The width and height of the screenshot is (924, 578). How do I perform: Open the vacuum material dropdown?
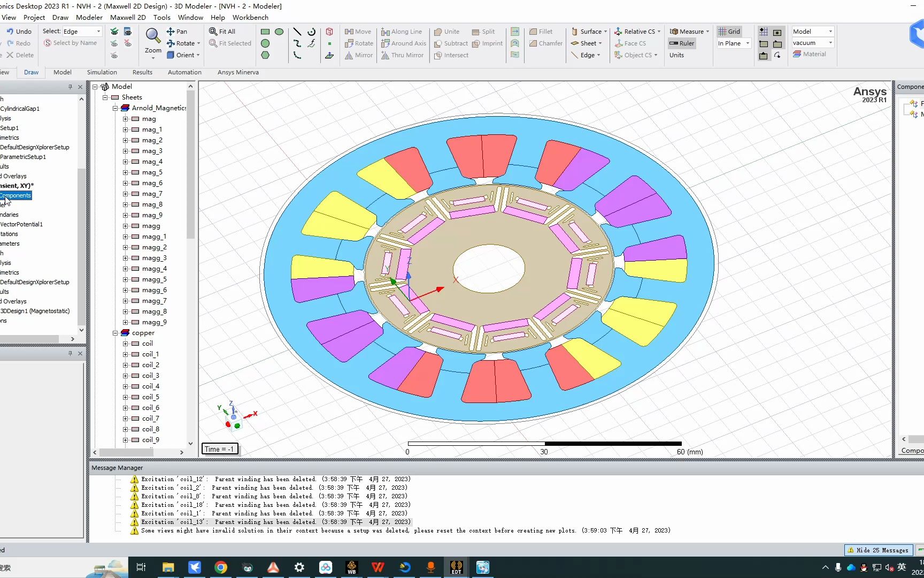coord(830,43)
